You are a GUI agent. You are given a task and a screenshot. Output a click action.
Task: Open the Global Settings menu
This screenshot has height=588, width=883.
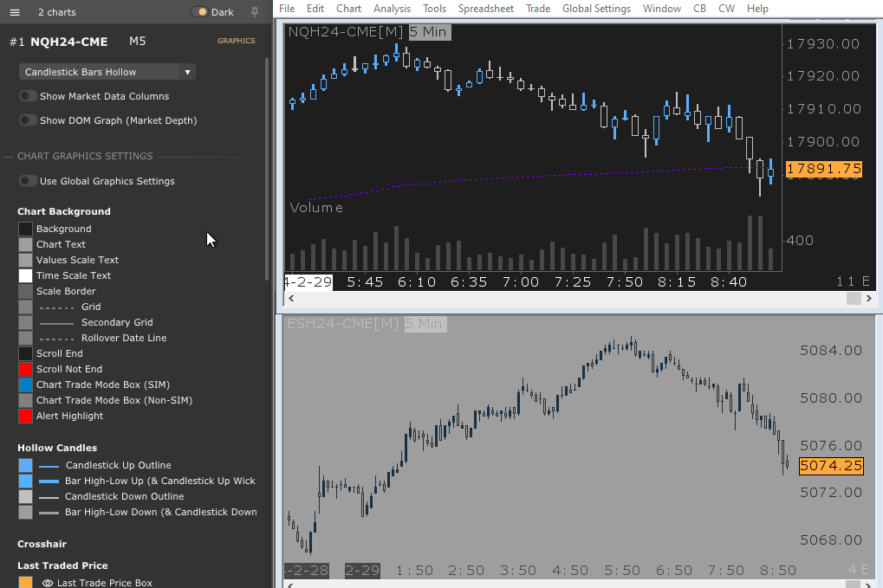tap(596, 9)
